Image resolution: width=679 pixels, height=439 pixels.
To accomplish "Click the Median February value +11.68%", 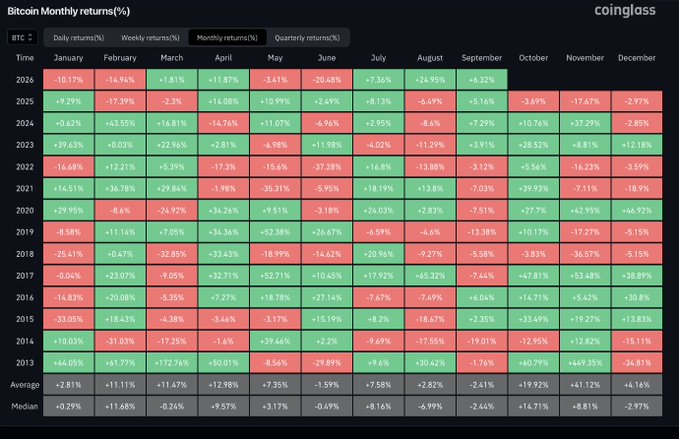I will 120,407.
